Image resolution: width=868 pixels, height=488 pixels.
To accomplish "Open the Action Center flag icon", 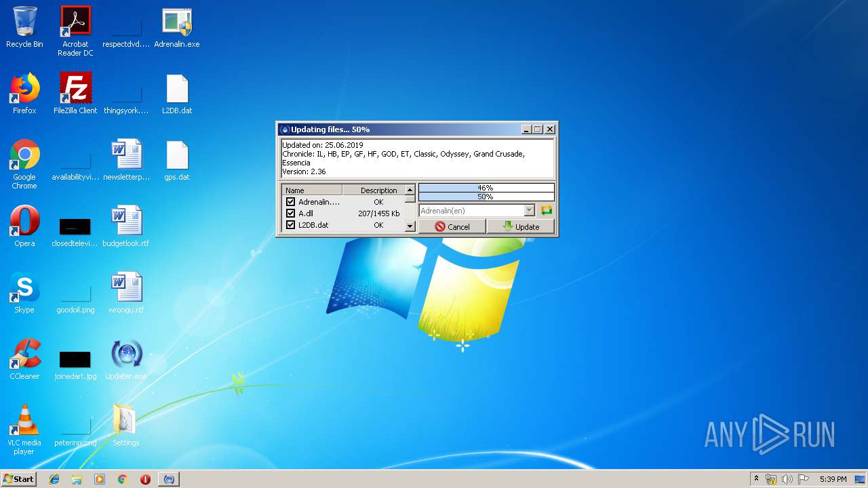I will (x=803, y=479).
